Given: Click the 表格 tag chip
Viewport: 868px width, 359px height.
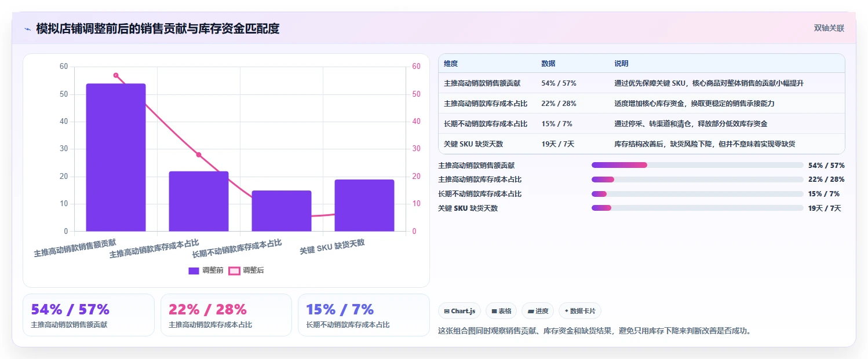Looking at the screenshot, I should (x=501, y=311).
